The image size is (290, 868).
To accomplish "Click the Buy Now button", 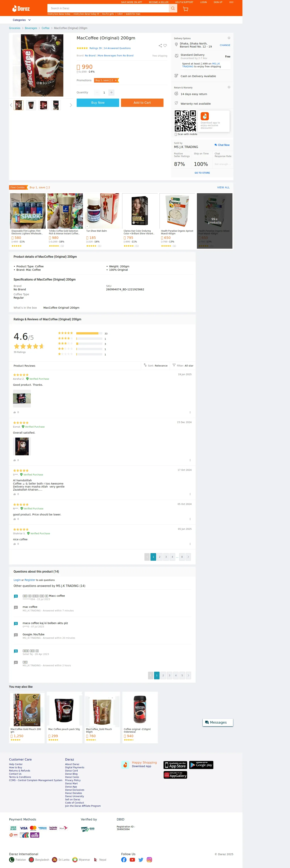I will coord(98,102).
